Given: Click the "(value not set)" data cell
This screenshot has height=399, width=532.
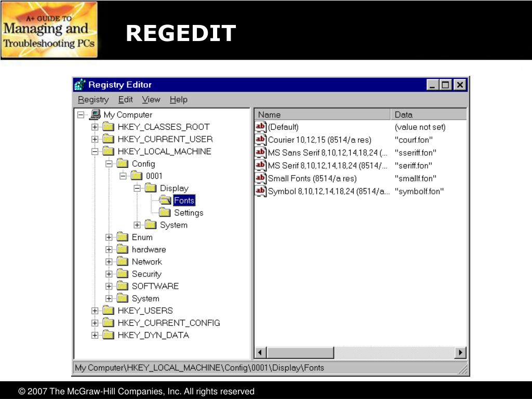Looking at the screenshot, I should [420, 127].
